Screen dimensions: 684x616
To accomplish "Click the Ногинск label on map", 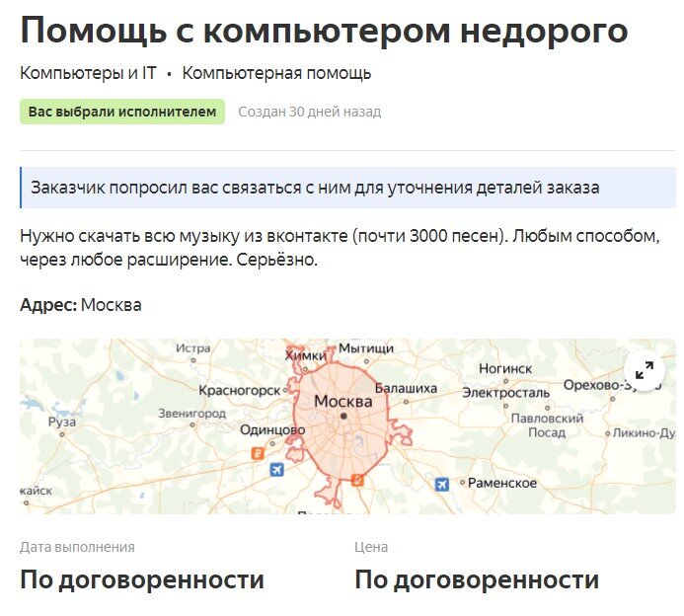I will 505,368.
